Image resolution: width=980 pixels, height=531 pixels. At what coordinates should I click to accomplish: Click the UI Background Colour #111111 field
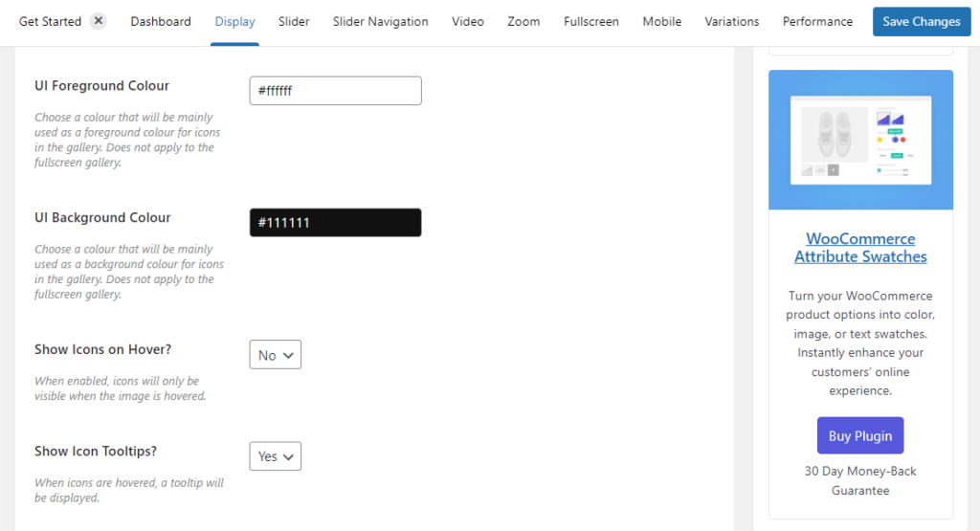[x=335, y=223]
